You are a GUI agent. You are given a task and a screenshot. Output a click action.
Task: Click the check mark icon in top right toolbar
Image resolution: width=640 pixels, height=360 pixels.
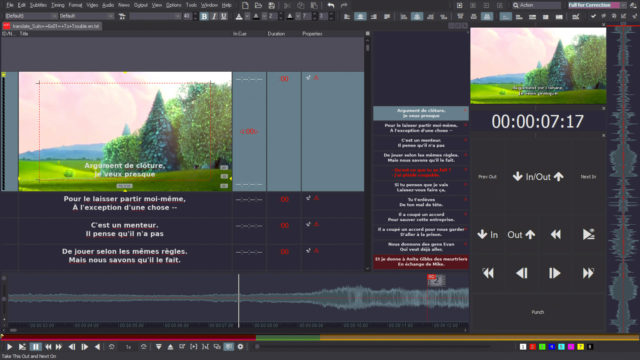click(x=593, y=16)
